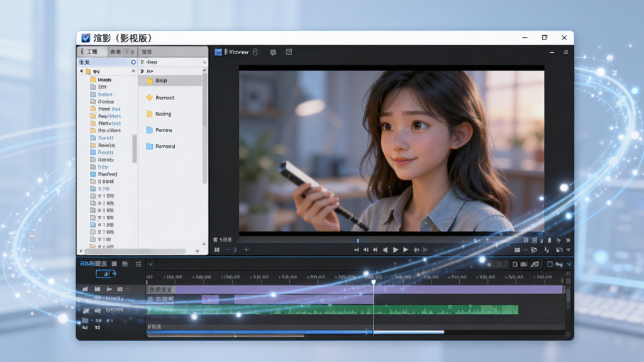Screen dimensions: 644x362
Task: Click the blue viewer icon in preview header
Action: (218, 52)
